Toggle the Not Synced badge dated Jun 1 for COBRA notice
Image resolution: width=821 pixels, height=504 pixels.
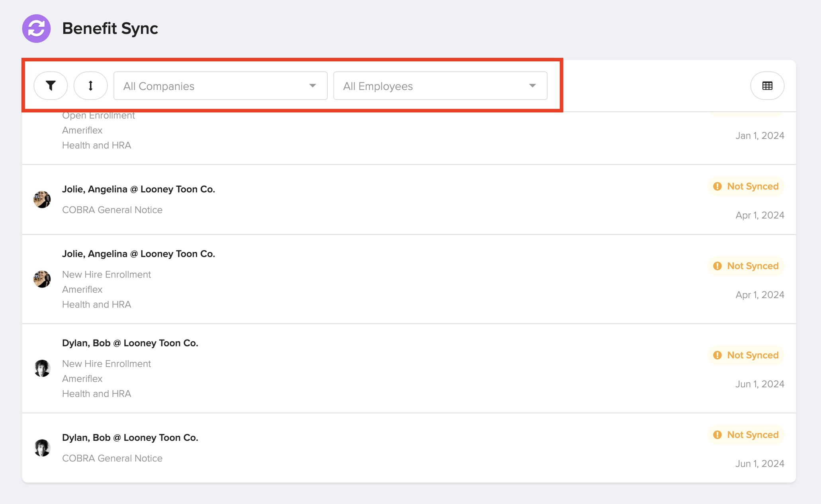746,435
